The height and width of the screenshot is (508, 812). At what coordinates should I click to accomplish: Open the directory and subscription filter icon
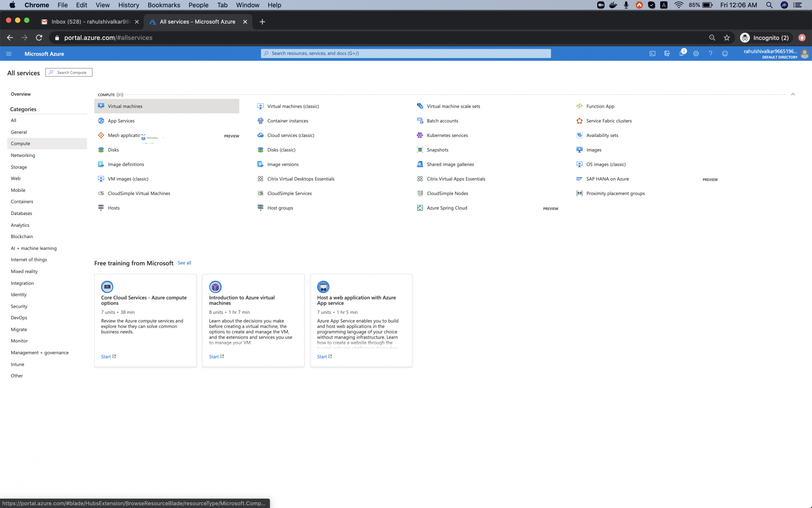667,54
